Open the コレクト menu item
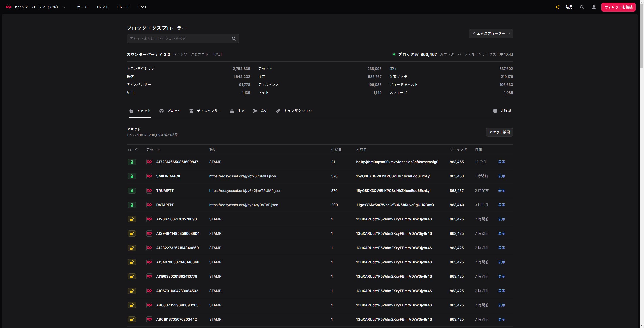644x328 pixels. click(x=102, y=7)
